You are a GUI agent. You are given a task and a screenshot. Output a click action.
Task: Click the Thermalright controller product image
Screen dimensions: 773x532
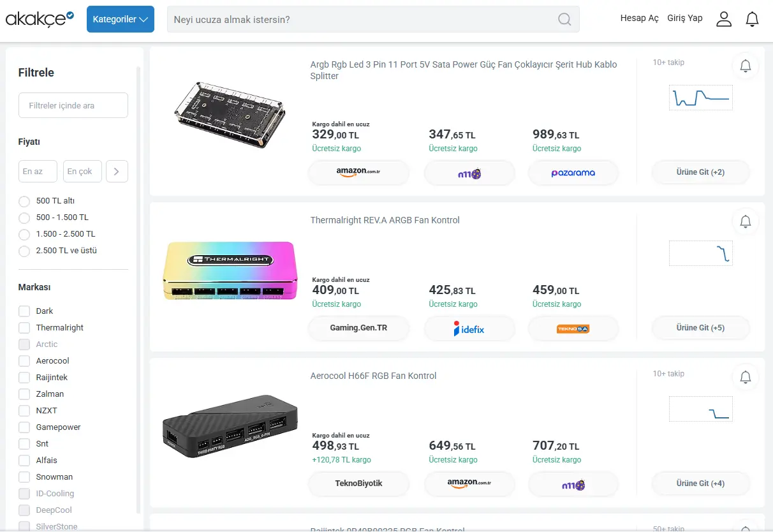[x=230, y=271]
